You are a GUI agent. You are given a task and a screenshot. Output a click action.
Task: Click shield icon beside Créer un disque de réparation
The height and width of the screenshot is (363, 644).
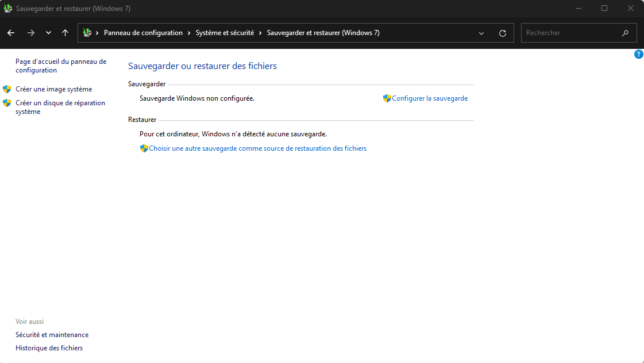[x=7, y=103]
